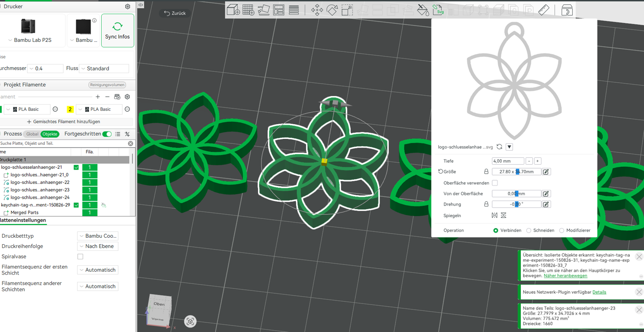Reset Größe with the undo arrow

point(440,172)
